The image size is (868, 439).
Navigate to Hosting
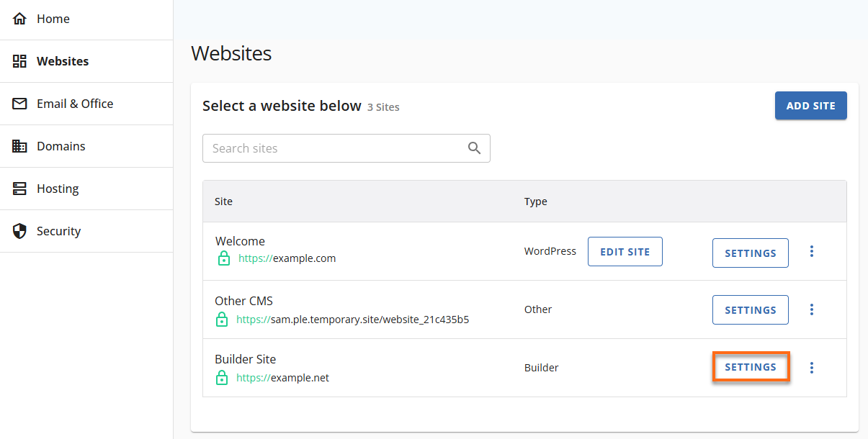tap(86, 189)
